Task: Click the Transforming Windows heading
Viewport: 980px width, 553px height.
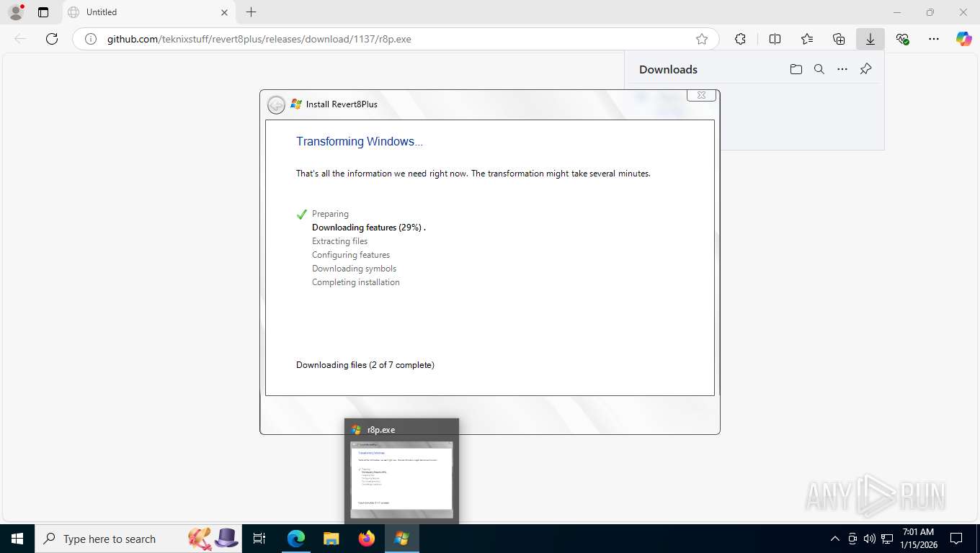Action: (360, 141)
